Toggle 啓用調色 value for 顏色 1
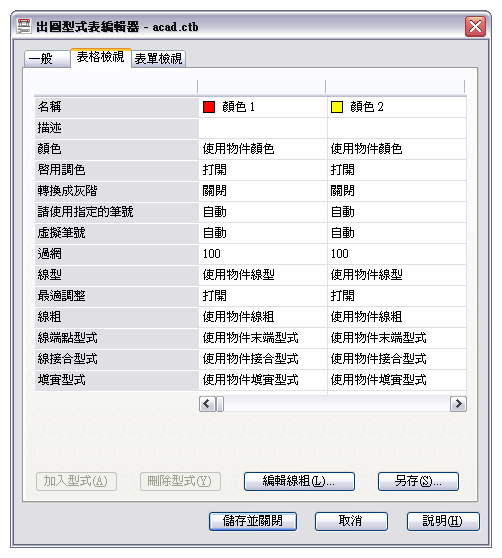The height and width of the screenshot is (558, 502). (263, 170)
